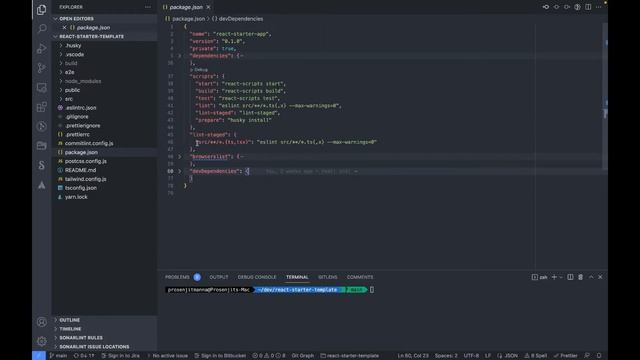
Task: Expand the Outline section
Action: 105,320
